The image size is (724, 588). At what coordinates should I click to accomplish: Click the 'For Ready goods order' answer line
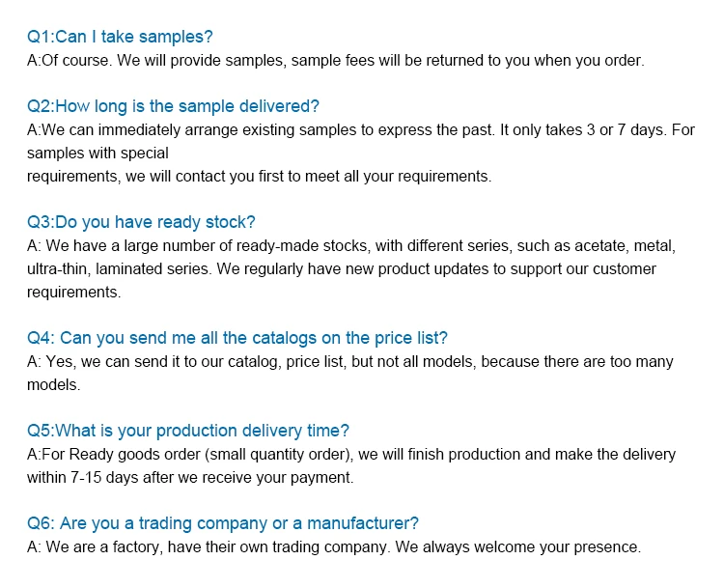point(351,455)
